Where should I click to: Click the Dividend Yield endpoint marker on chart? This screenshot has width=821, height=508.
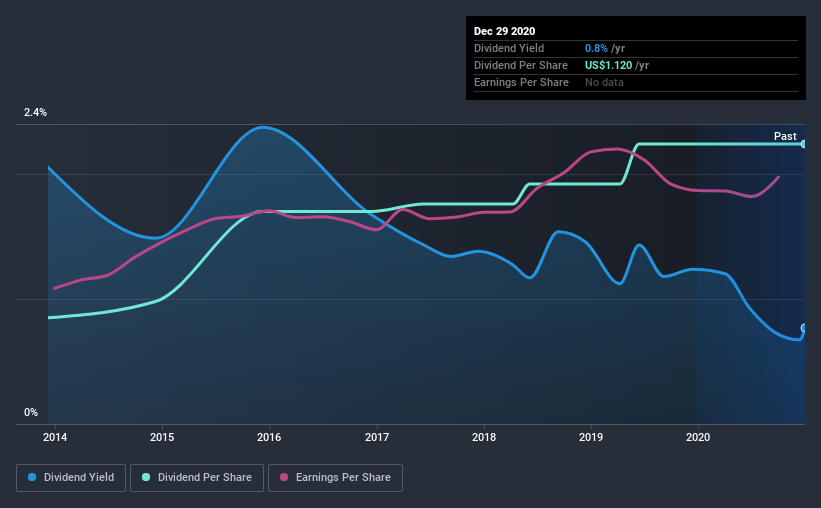click(804, 328)
